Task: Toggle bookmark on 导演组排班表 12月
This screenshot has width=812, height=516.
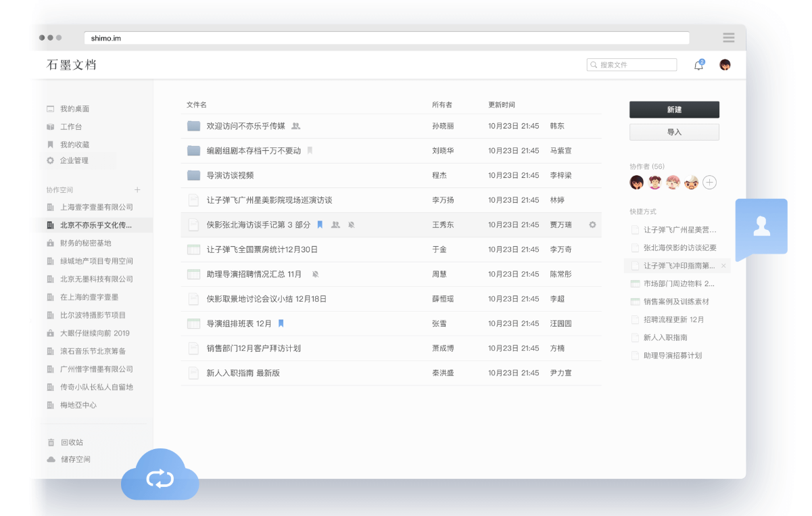Action: (x=281, y=323)
